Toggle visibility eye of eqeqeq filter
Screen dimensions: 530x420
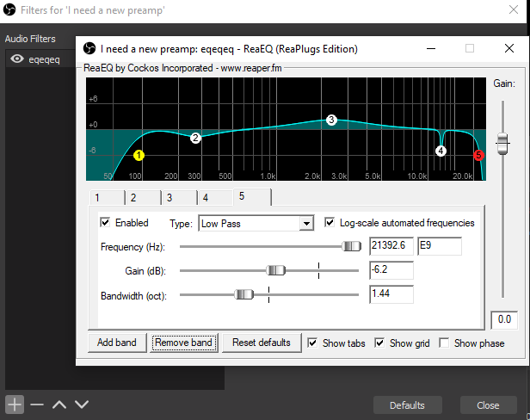(17, 59)
